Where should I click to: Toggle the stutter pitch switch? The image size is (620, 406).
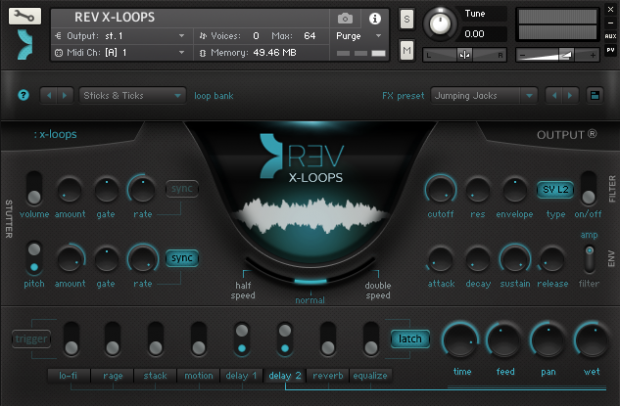click(x=34, y=258)
